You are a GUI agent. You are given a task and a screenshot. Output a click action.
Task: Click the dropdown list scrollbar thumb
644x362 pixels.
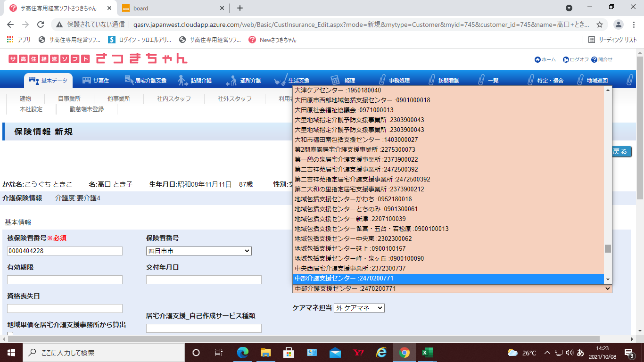tap(608, 248)
